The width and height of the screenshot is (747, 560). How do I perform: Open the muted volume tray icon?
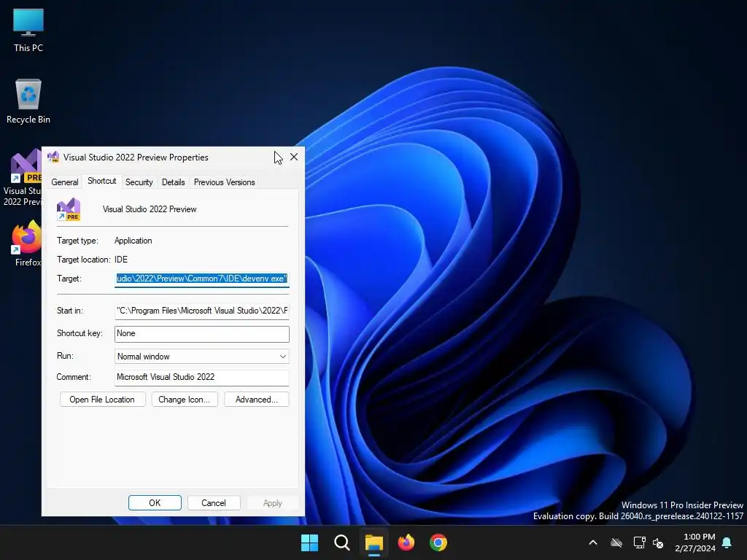click(659, 542)
